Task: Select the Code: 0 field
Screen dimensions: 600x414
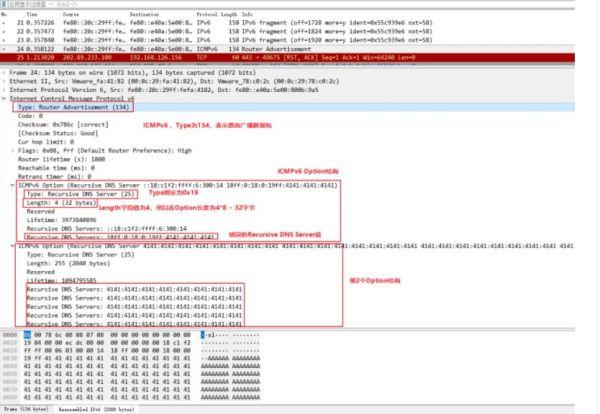Action: tap(30, 116)
